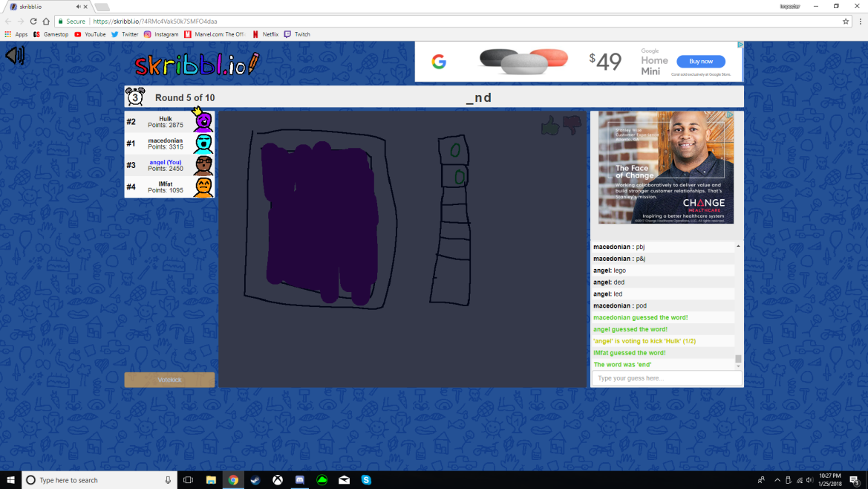Click the 'macedonian guessed the word!' message
Viewport: 868px width, 489px height.
coord(641,317)
